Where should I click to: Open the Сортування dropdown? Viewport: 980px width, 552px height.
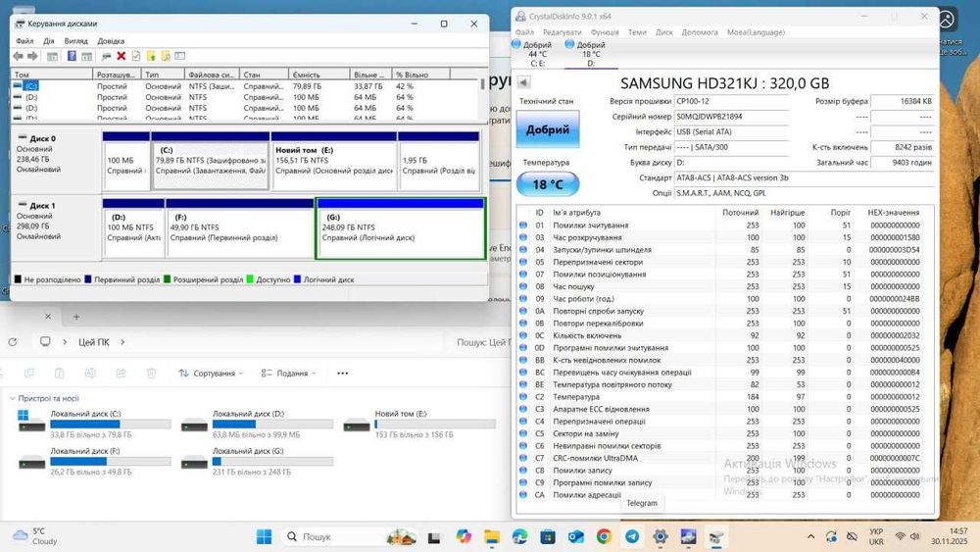[211, 374]
